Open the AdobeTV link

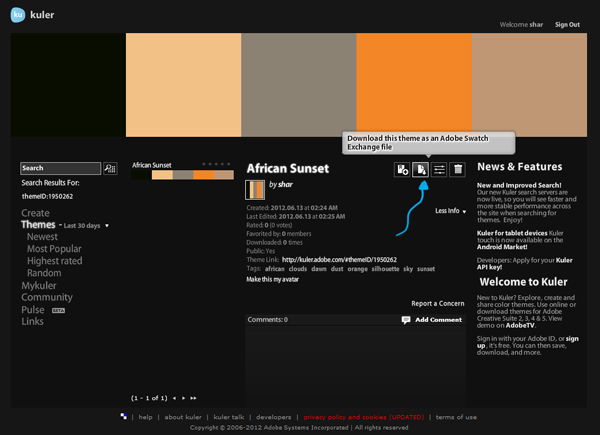pos(520,326)
